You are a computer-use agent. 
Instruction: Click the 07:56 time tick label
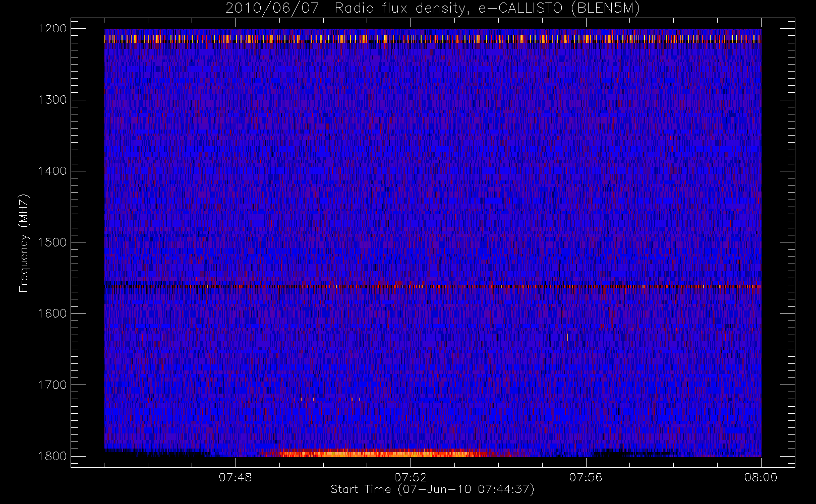coord(586,477)
